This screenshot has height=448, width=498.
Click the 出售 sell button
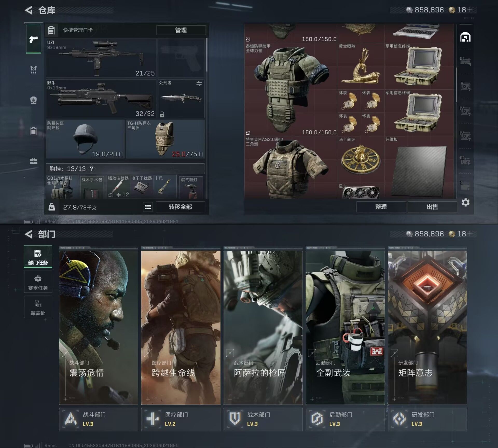432,207
